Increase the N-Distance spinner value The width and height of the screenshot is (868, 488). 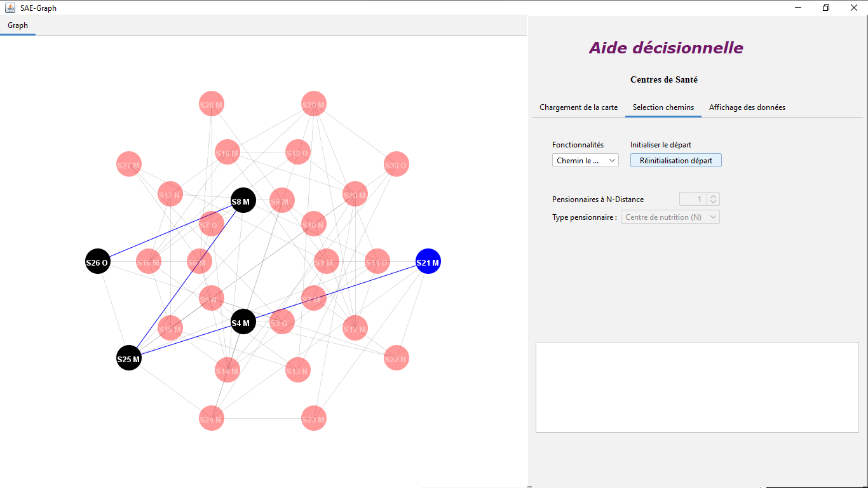click(714, 196)
